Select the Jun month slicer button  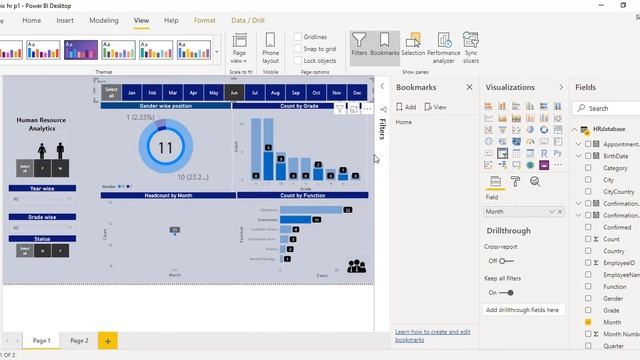pyautogui.click(x=234, y=93)
